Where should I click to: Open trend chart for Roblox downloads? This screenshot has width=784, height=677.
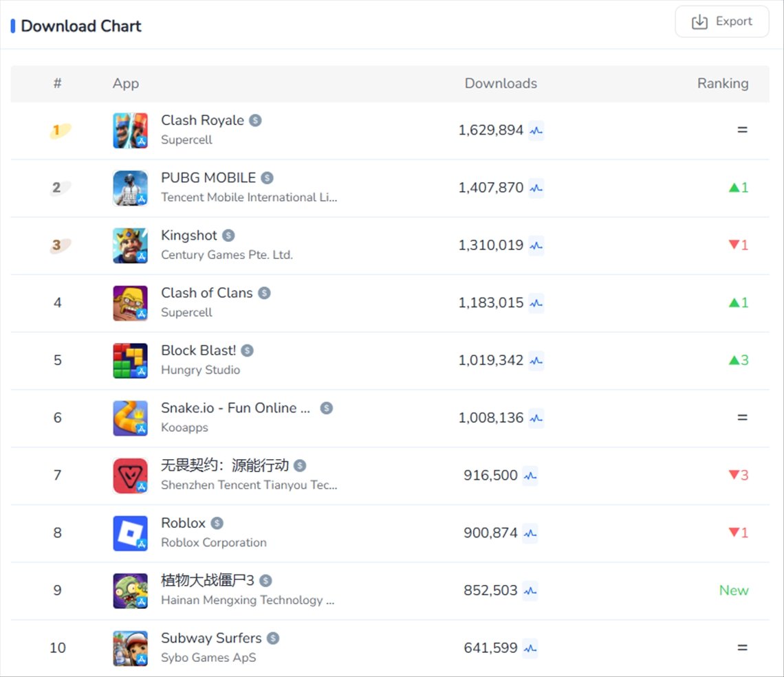point(530,533)
